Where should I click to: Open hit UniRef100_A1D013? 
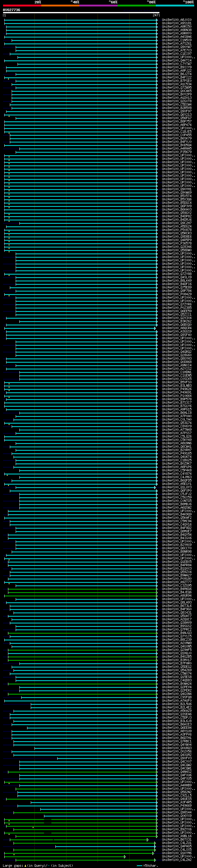[x=177, y=98]
